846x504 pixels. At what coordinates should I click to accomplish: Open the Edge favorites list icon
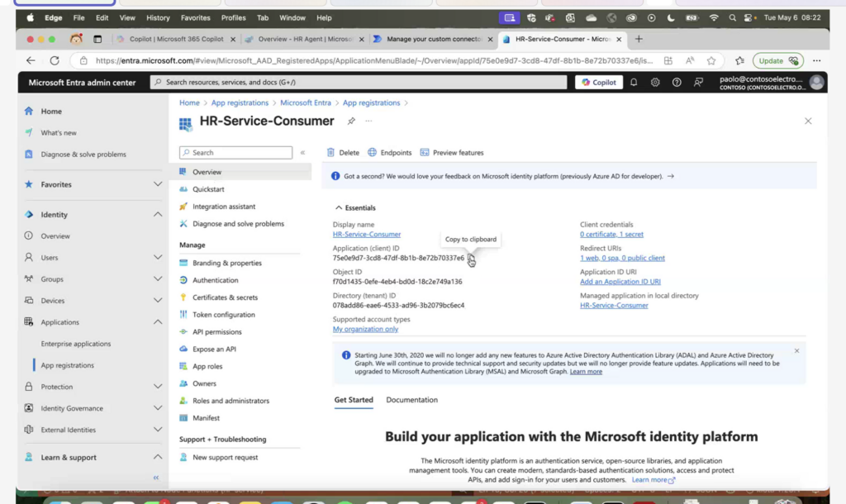[739, 61]
